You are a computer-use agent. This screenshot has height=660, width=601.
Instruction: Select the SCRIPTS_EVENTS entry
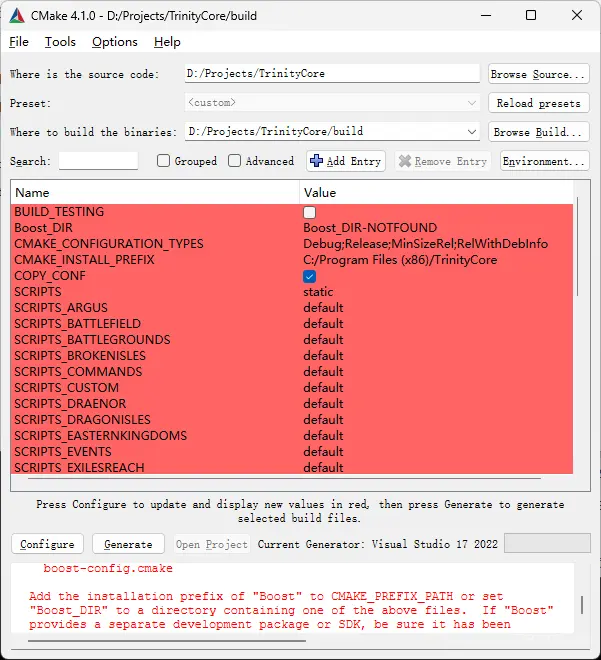pyautogui.click(x=63, y=452)
